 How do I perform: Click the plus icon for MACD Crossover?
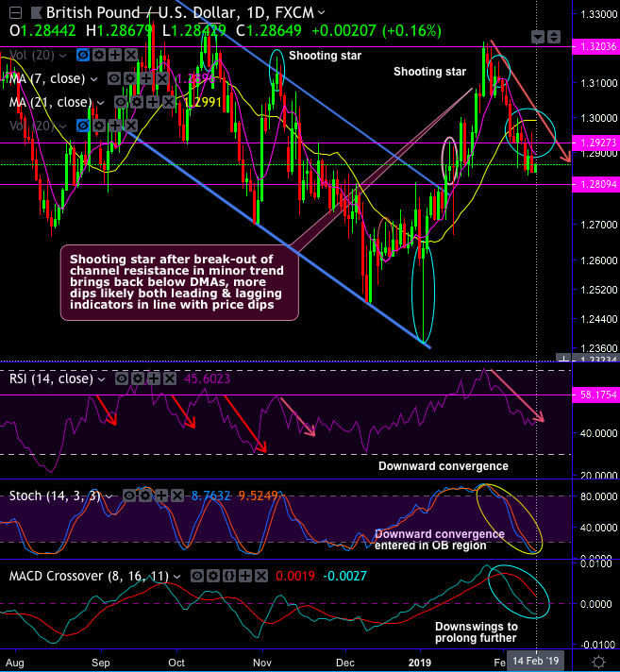(245, 576)
